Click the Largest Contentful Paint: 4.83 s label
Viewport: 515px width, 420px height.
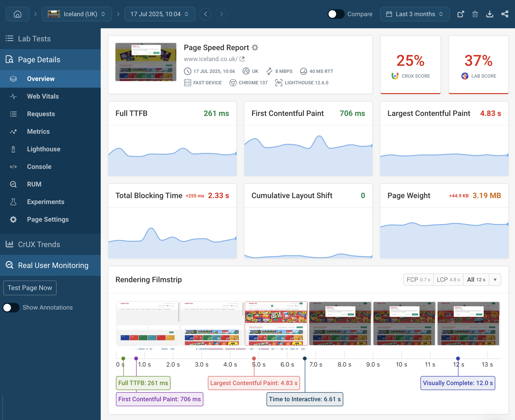pyautogui.click(x=254, y=383)
